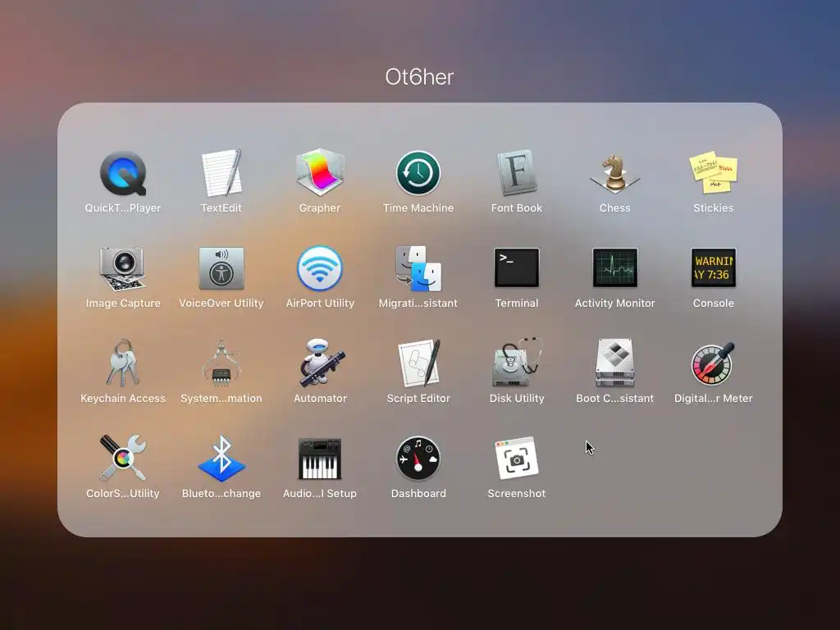Launch ColorSync Utility
840x630 pixels.
(123, 458)
